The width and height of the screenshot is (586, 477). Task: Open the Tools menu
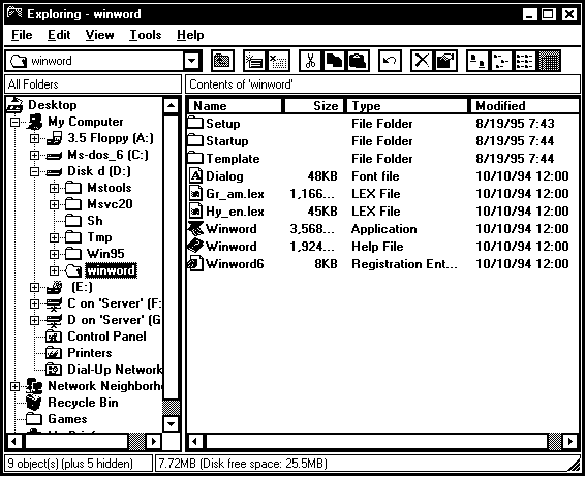click(x=145, y=35)
